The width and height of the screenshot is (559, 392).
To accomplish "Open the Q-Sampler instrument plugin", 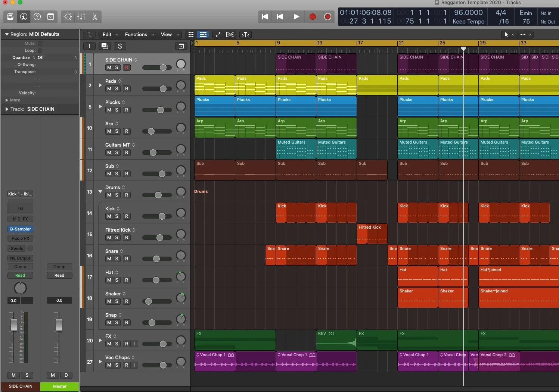I will tap(20, 229).
